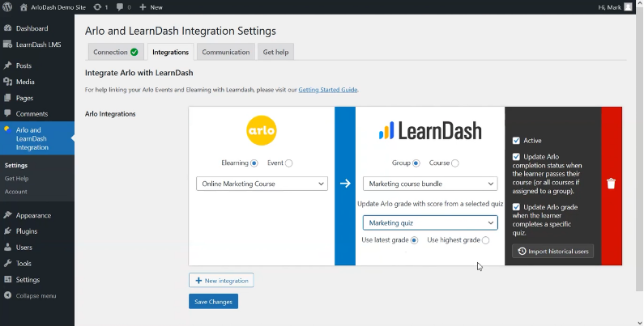Switch to the Communication tab

[226, 52]
